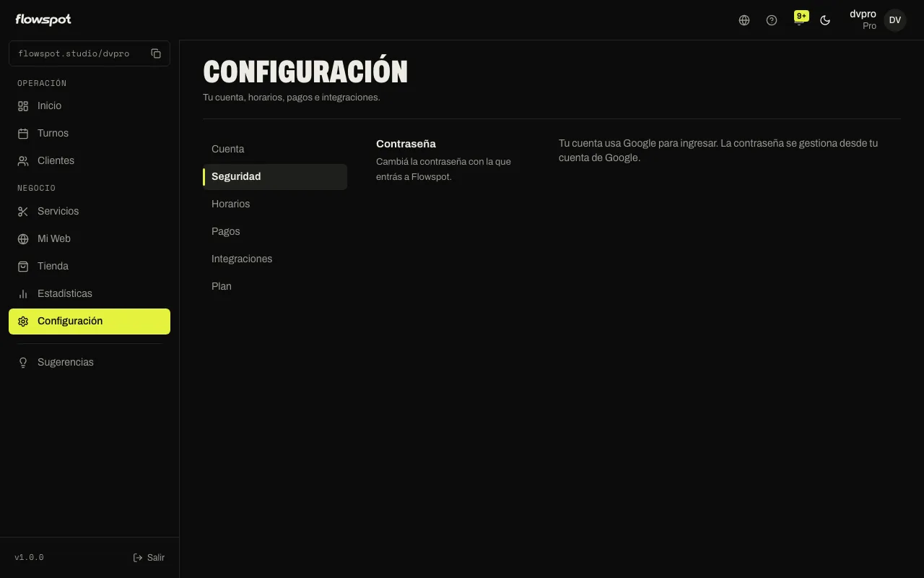Click the Configuración gear icon

click(x=23, y=322)
